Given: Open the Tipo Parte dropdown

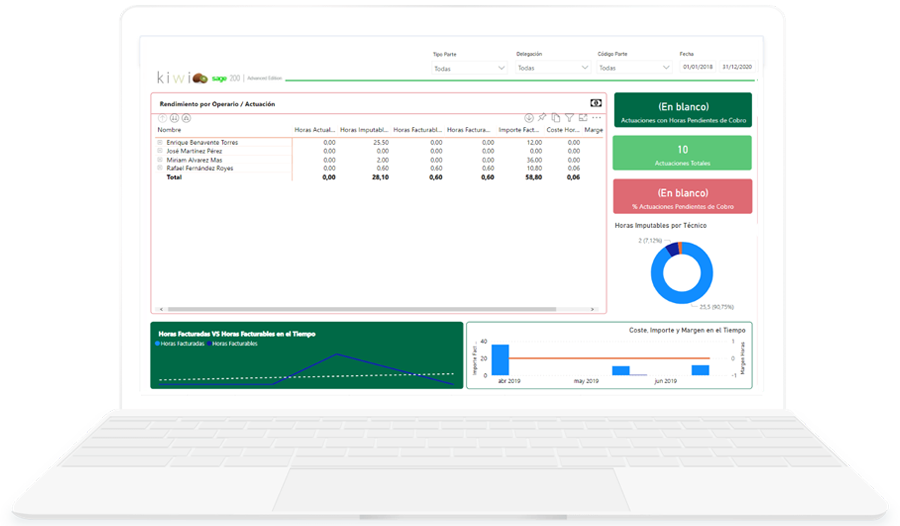Looking at the screenshot, I should click(x=469, y=68).
